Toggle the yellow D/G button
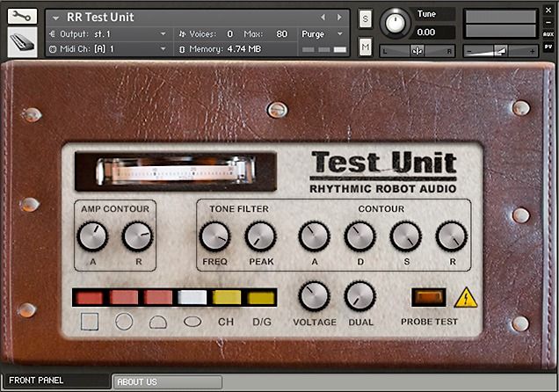 click(261, 298)
